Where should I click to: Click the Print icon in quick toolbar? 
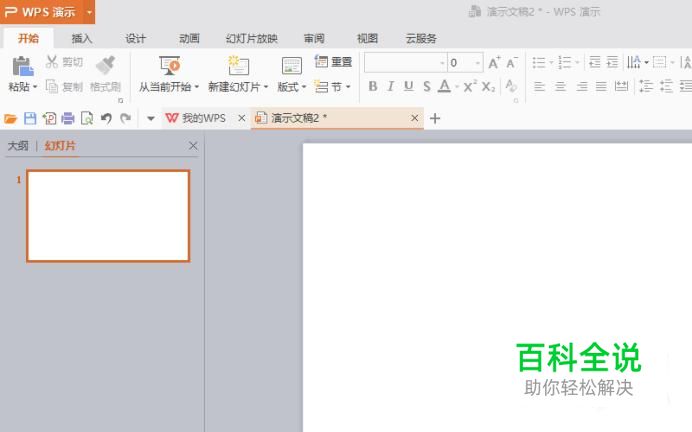(x=68, y=118)
